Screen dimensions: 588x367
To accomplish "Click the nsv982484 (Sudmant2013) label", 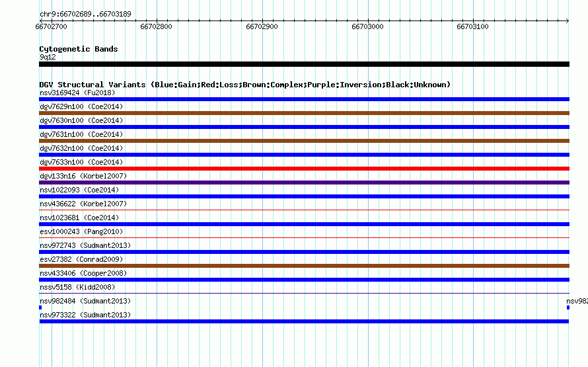I will (85, 301).
